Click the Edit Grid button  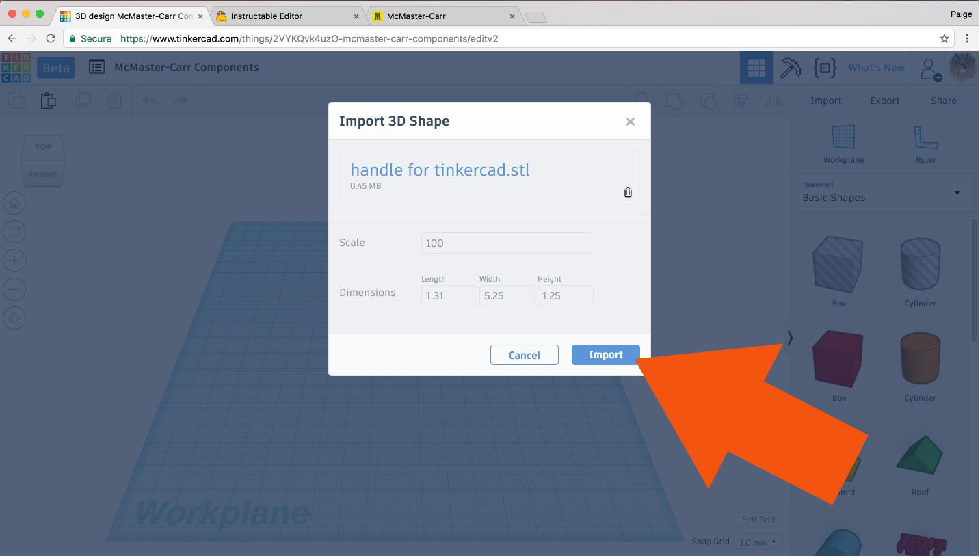tap(758, 520)
